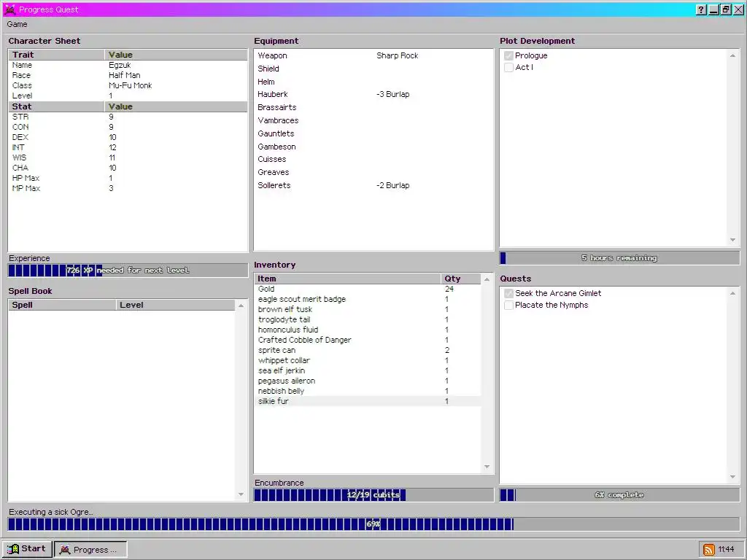Click the Progress Quest title bar icon

point(10,9)
